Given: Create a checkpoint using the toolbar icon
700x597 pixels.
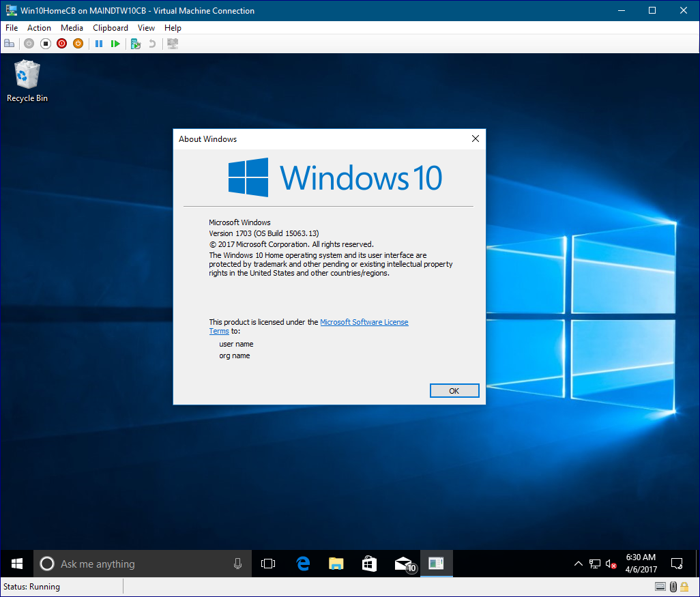Looking at the screenshot, I should [x=136, y=44].
